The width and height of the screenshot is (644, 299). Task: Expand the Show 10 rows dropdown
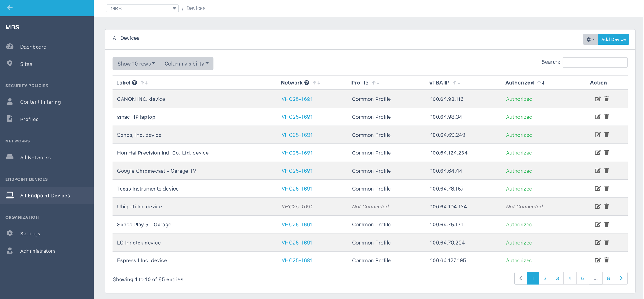pos(136,64)
